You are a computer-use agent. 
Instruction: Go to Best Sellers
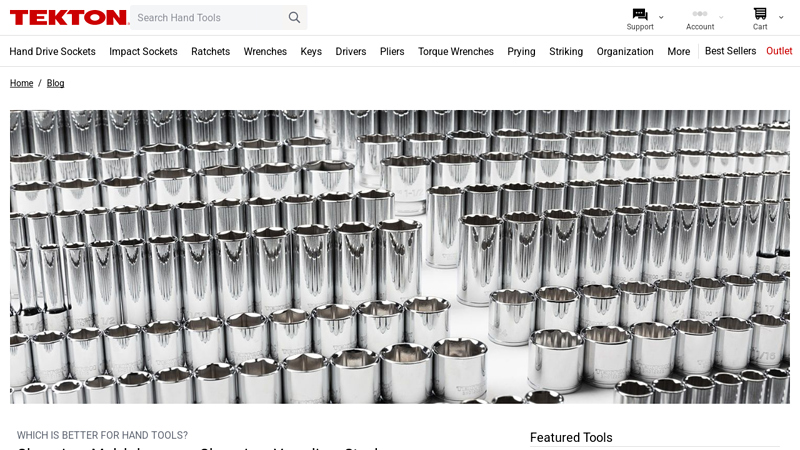click(731, 51)
